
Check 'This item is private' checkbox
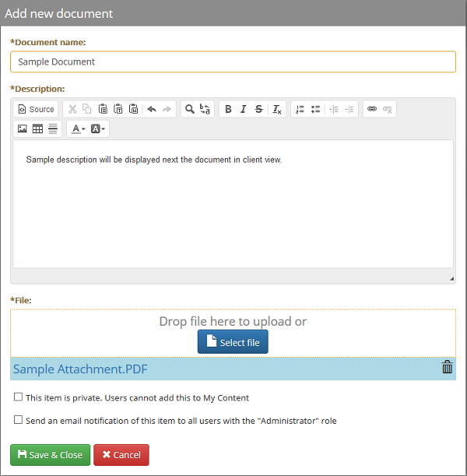pos(18,397)
